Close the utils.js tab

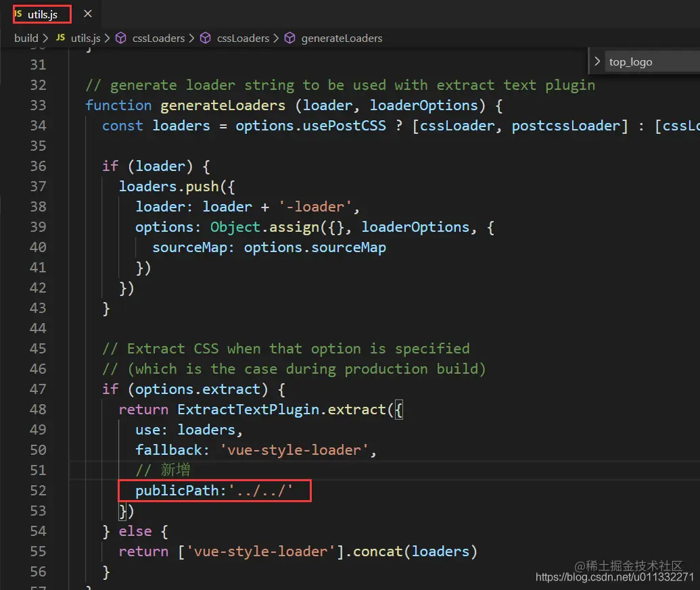point(88,14)
